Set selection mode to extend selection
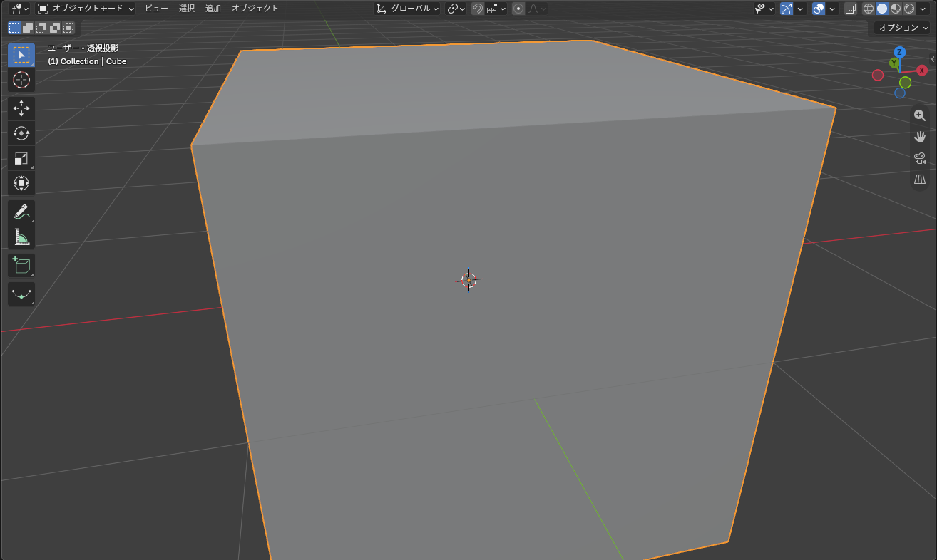The height and width of the screenshot is (560, 937). [28, 28]
